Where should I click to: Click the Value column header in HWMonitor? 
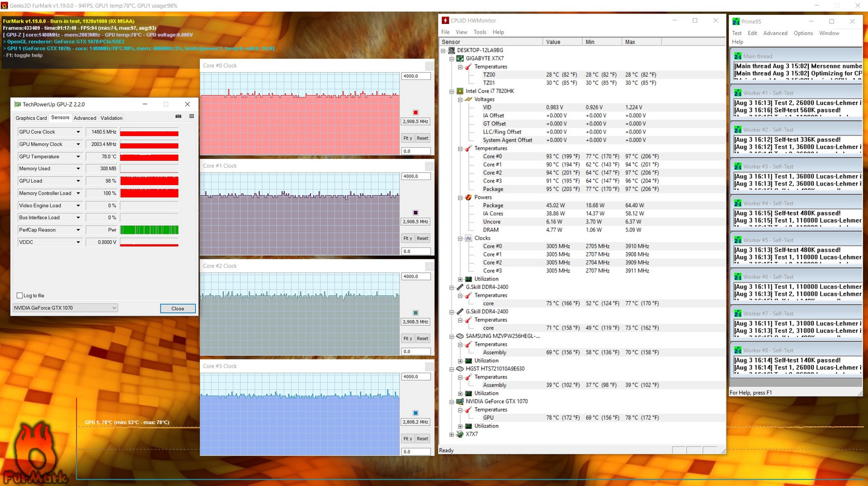pos(562,42)
